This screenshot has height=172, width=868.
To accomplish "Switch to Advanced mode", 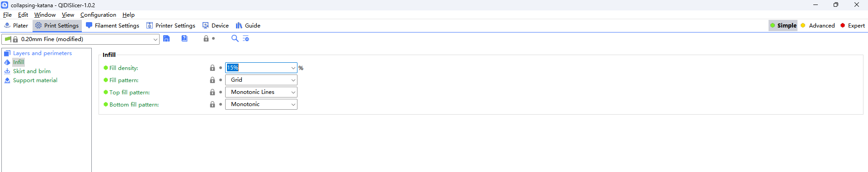I will (x=817, y=26).
